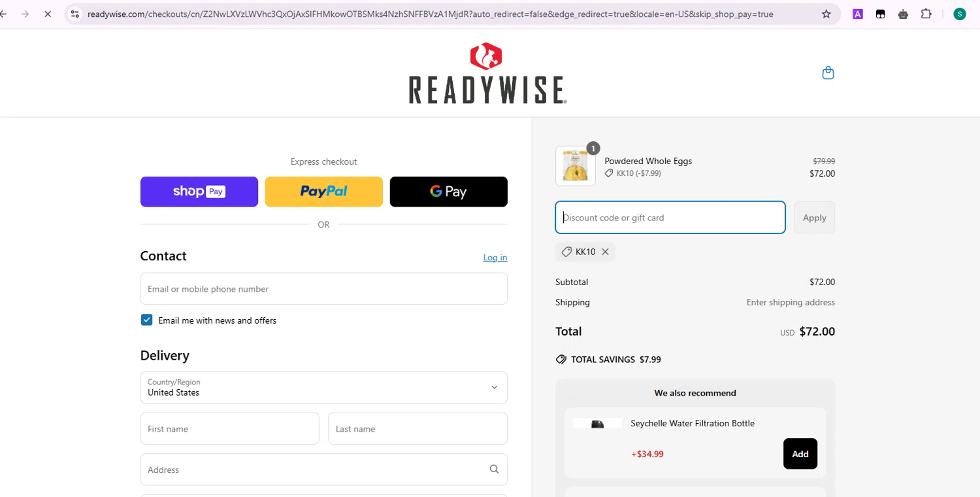Click the Seychelle bottle product thumbnail
The image size is (980, 497).
click(x=597, y=424)
